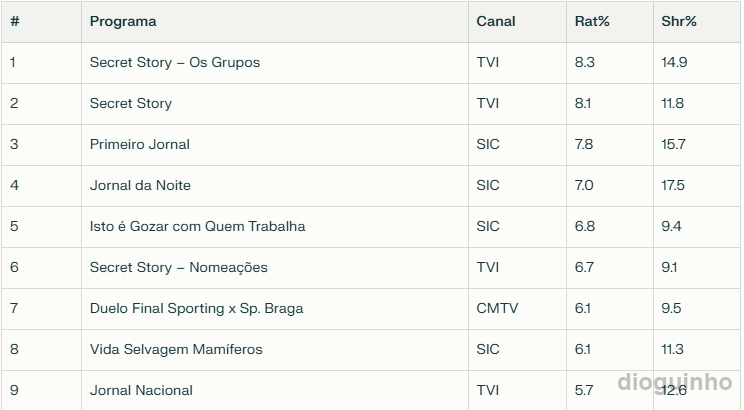This screenshot has width=744, height=410.
Task: Click the 15.7 share value
Action: click(673, 145)
